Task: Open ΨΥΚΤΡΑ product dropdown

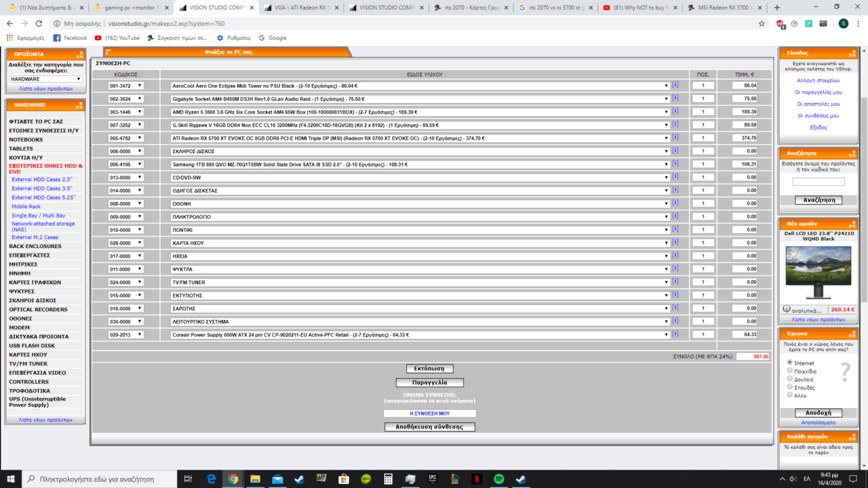Action: (x=420, y=269)
